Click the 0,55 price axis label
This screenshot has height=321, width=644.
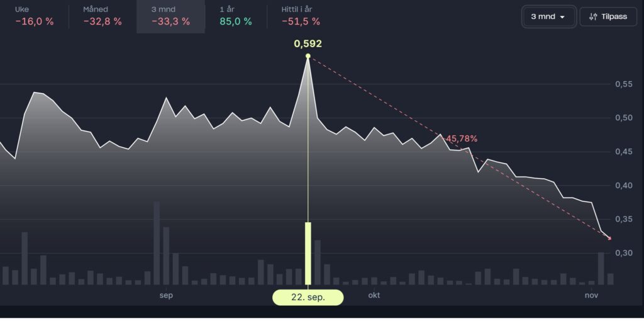tap(623, 84)
